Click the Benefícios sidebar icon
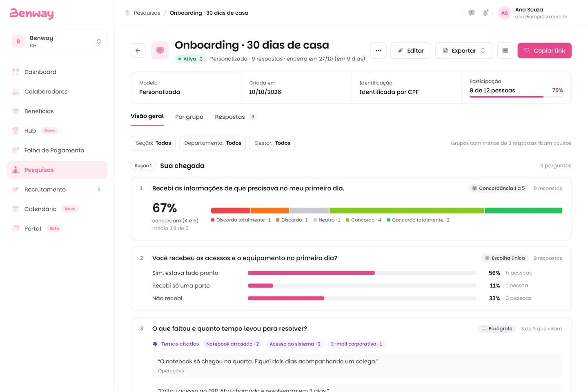This screenshot has height=392, width=588. tap(16, 111)
